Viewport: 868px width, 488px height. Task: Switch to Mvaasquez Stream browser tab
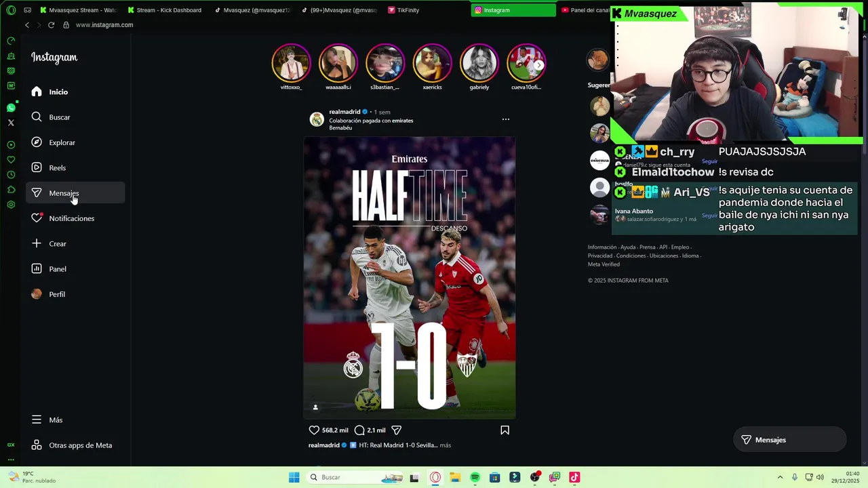coord(78,10)
